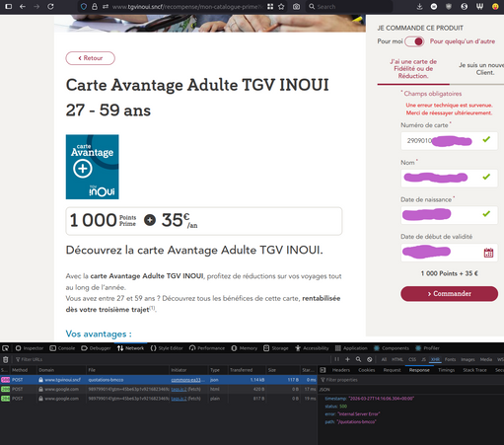Viewport: 504px width, 445px height.
Task: Reload the page with the refresh icon
Action: click(50, 6)
